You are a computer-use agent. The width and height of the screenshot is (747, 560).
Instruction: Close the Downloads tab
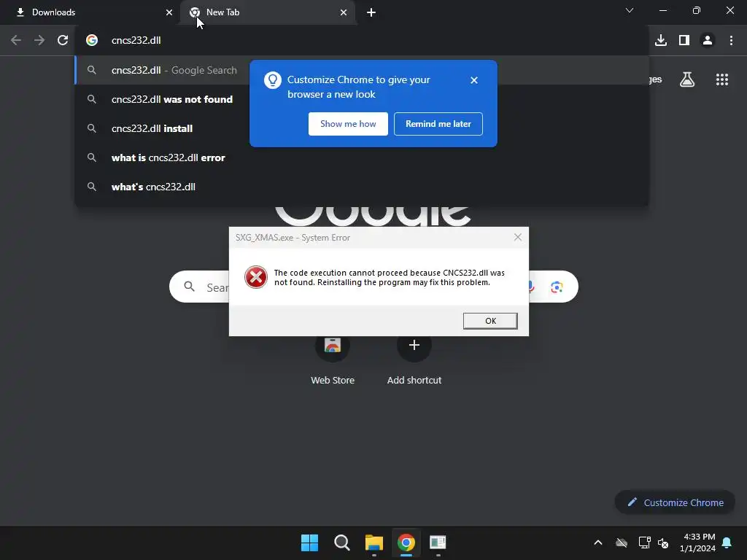click(x=169, y=12)
